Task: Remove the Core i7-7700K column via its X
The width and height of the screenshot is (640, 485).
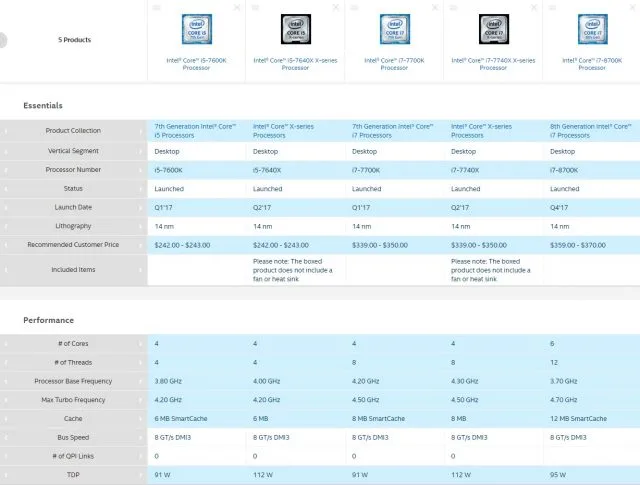Action: pyautogui.click(x=435, y=8)
